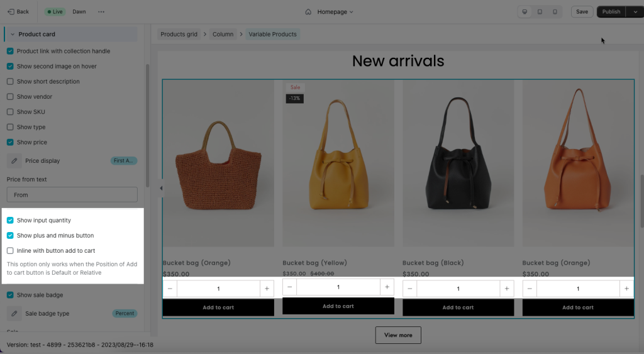Enable Show SKU checkbox
Screen dimensions: 644x354
(10, 112)
